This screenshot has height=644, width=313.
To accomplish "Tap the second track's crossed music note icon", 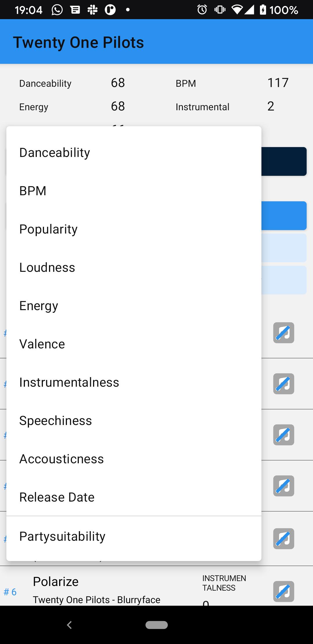I will (284, 384).
